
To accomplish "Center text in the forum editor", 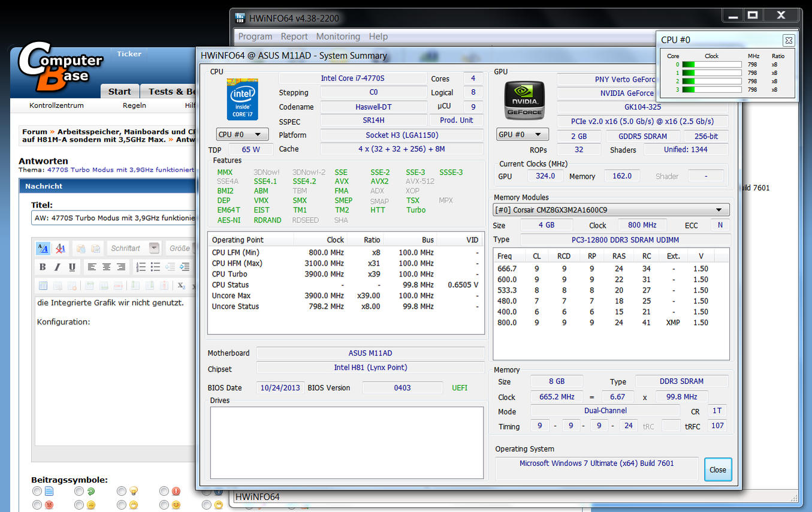I will pyautogui.click(x=106, y=267).
